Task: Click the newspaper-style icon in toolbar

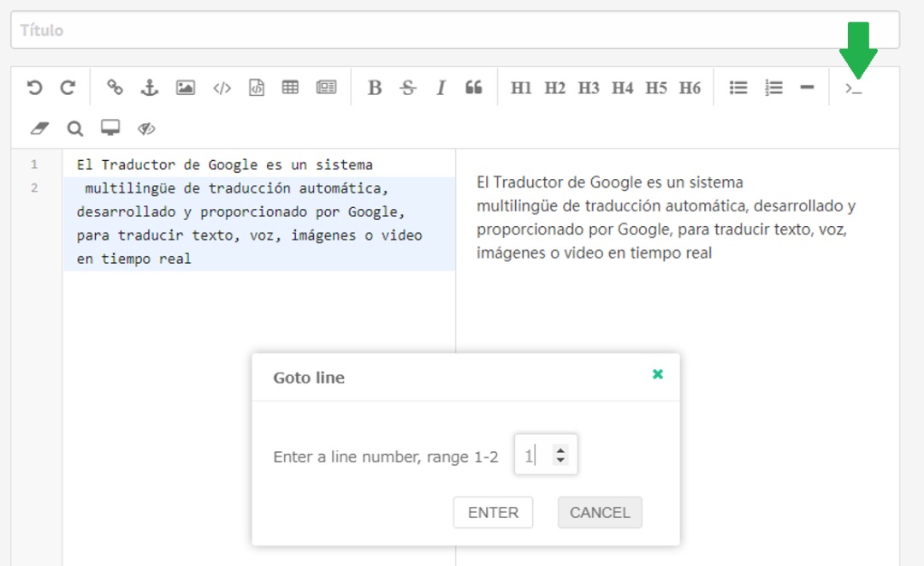Action: 326,88
